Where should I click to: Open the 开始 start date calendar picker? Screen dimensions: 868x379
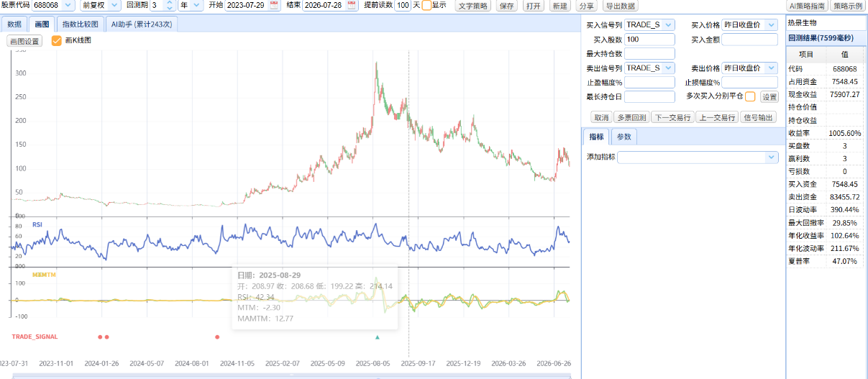(274, 5)
